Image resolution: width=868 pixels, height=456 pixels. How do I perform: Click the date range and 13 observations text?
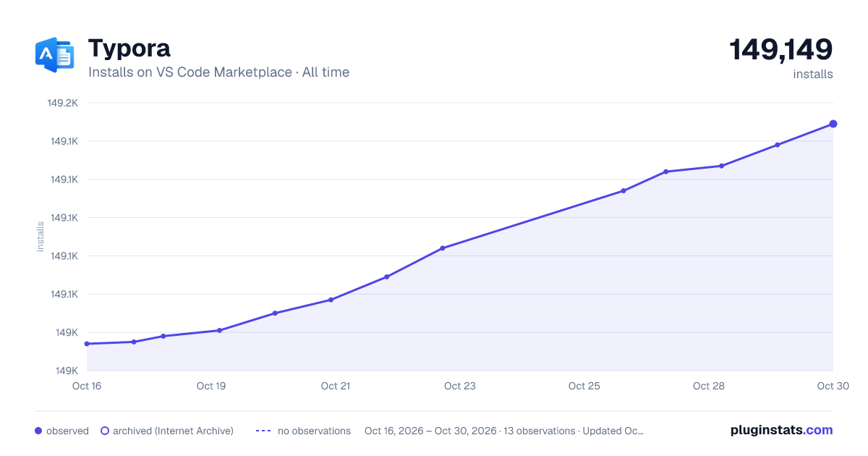tap(504, 431)
